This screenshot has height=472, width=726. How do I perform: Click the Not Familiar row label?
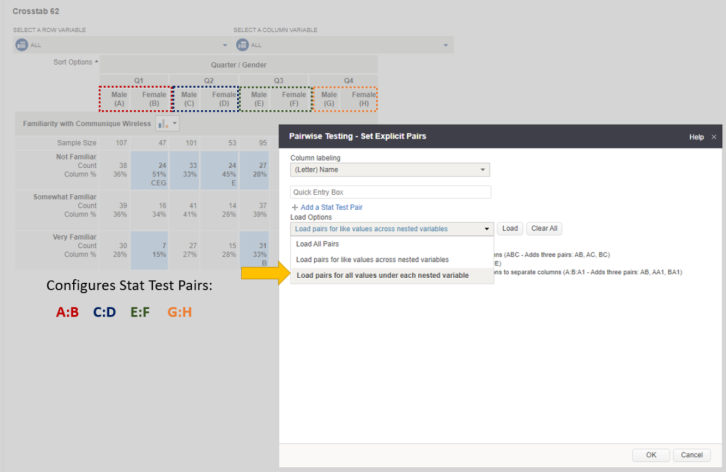[76, 157]
